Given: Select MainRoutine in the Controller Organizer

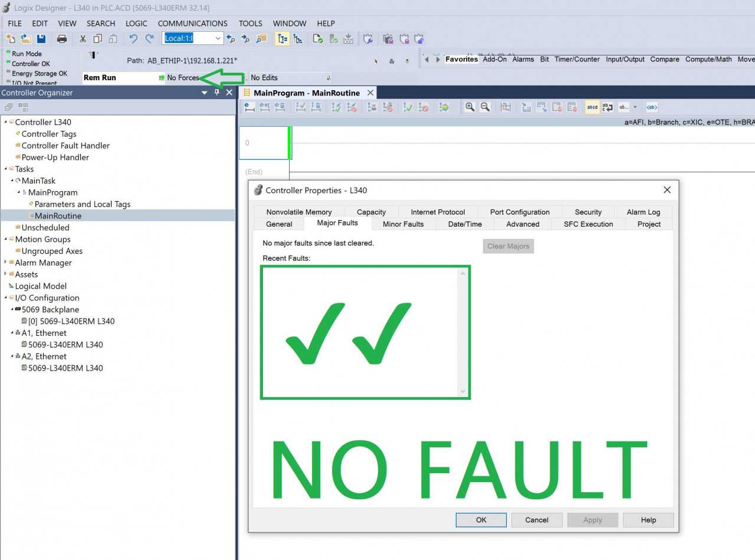Looking at the screenshot, I should pos(58,216).
